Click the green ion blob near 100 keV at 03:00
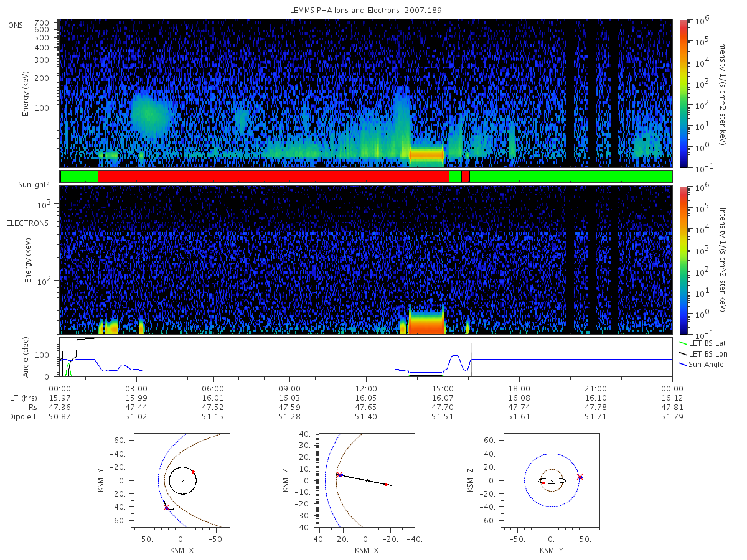 [151, 114]
